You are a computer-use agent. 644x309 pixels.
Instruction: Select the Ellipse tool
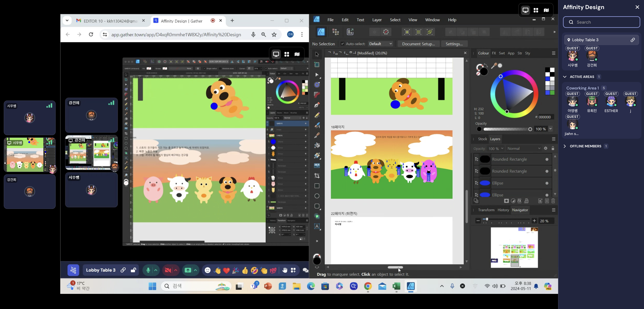coord(317,196)
